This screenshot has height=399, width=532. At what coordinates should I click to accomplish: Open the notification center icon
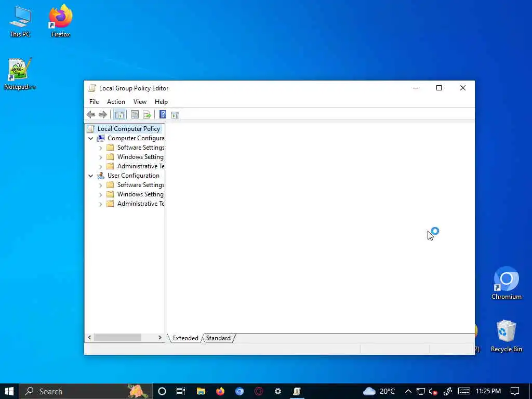tap(515, 391)
